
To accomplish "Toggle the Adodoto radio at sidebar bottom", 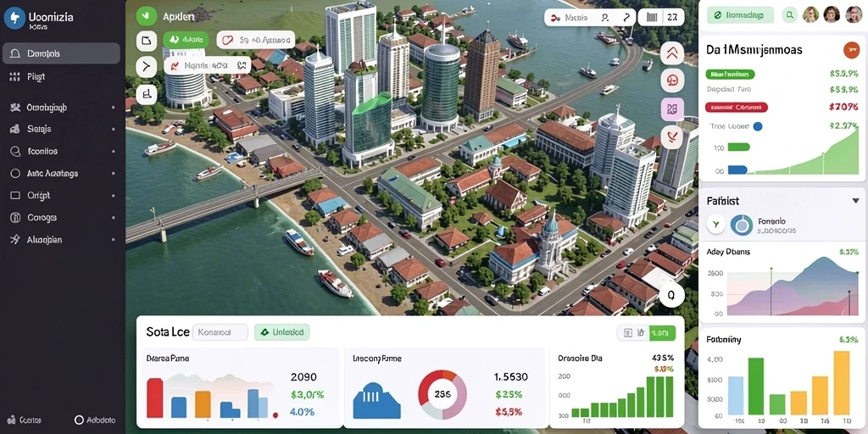I will pos(79,420).
